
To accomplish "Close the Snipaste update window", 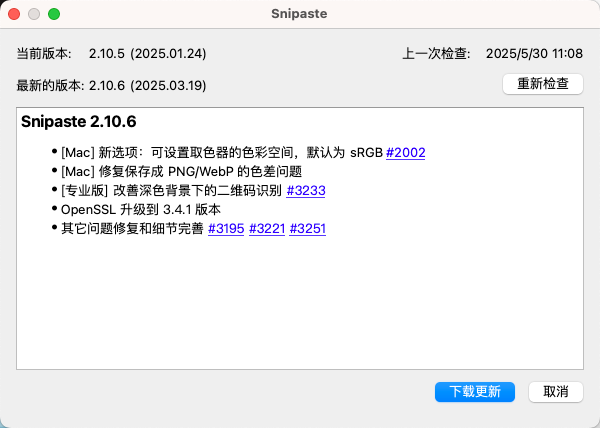I will 14,15.
